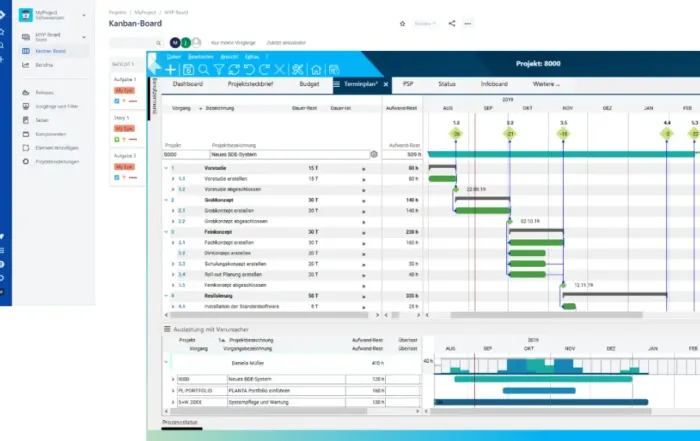This screenshot has height=441, width=700.
Task: Click the plus (new) icon in PLANTA toolbar
Action: click(x=171, y=70)
